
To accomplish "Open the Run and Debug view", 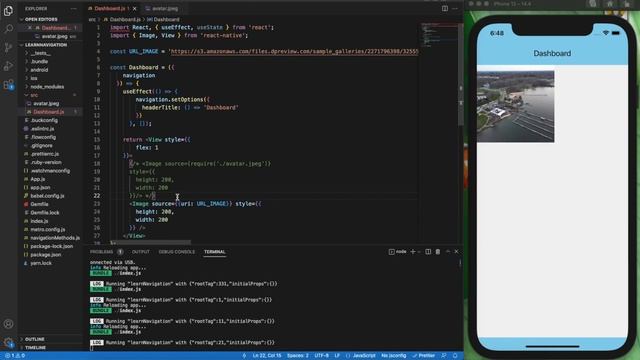I will 8,66.
